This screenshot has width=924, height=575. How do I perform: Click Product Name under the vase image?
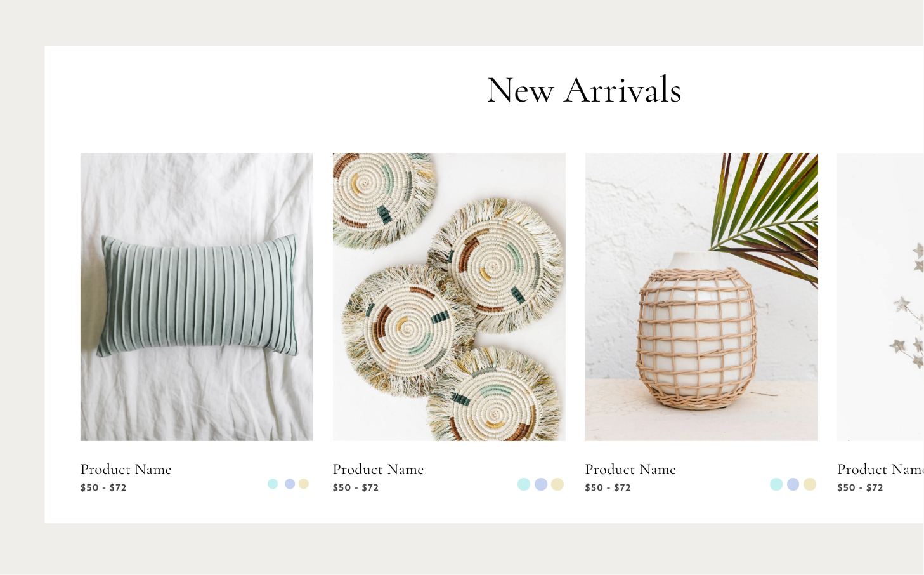(x=630, y=470)
